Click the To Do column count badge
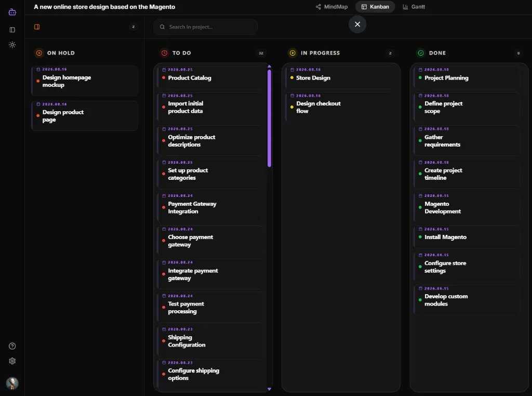This screenshot has width=532, height=396. pyautogui.click(x=261, y=53)
